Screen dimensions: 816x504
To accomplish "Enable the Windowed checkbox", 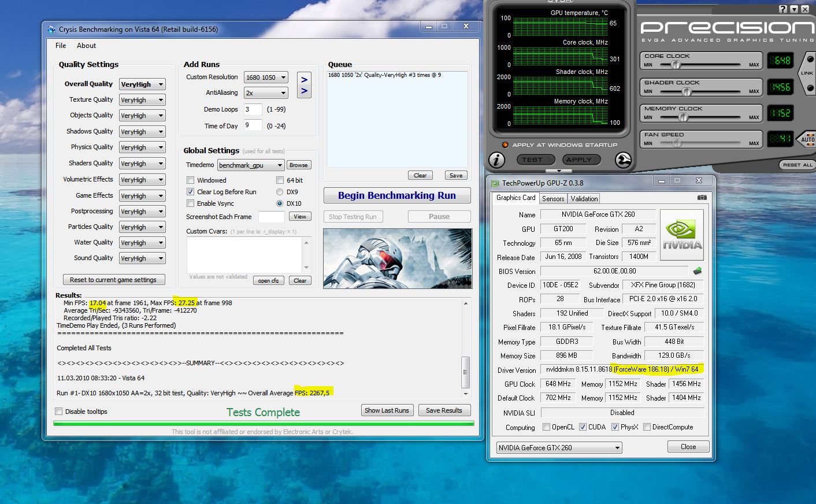I will tap(190, 180).
